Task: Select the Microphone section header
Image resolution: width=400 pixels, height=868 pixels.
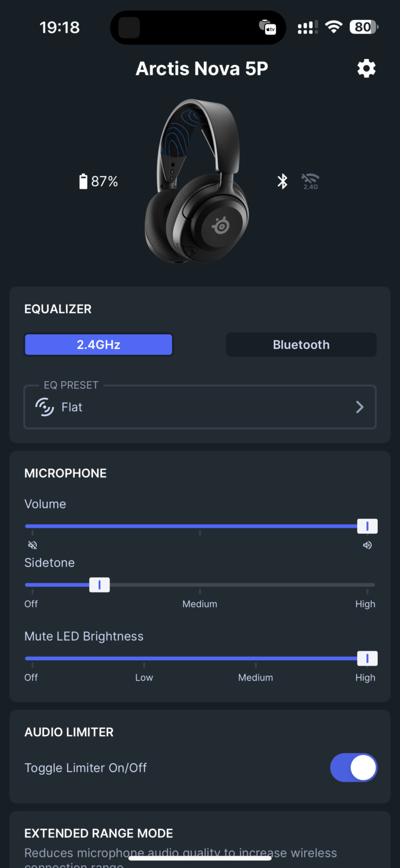Action: tap(65, 473)
